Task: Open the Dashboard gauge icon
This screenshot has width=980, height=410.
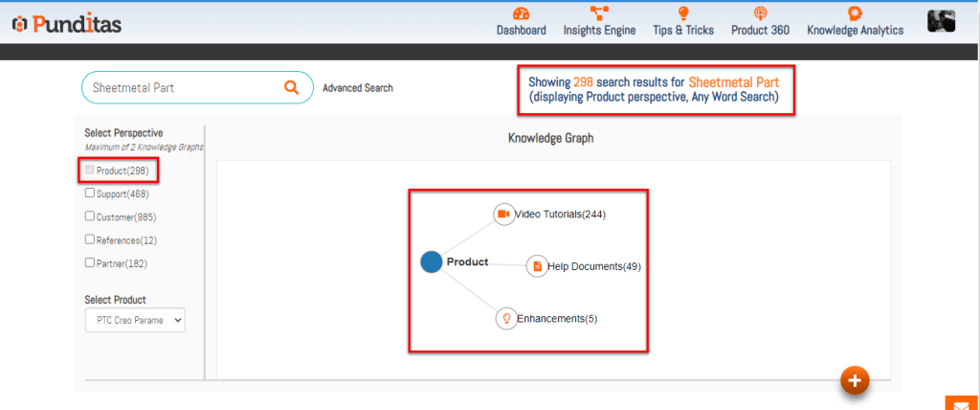Action: click(521, 13)
